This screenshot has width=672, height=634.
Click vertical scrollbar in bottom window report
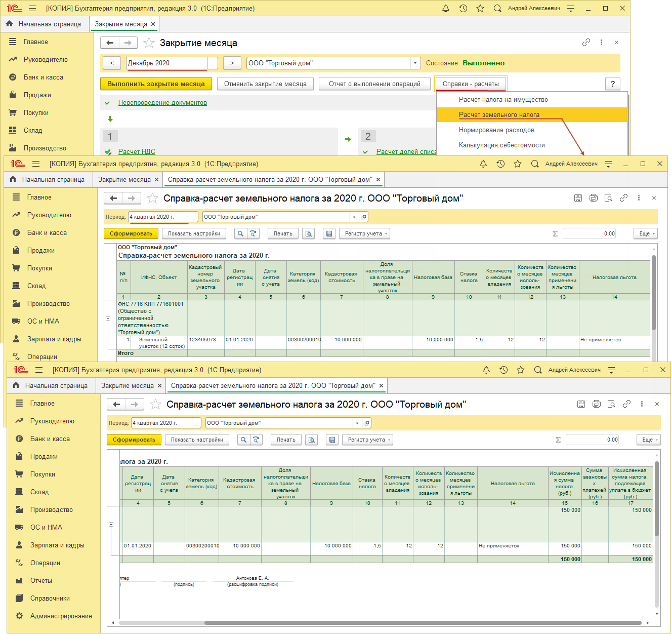click(x=657, y=498)
